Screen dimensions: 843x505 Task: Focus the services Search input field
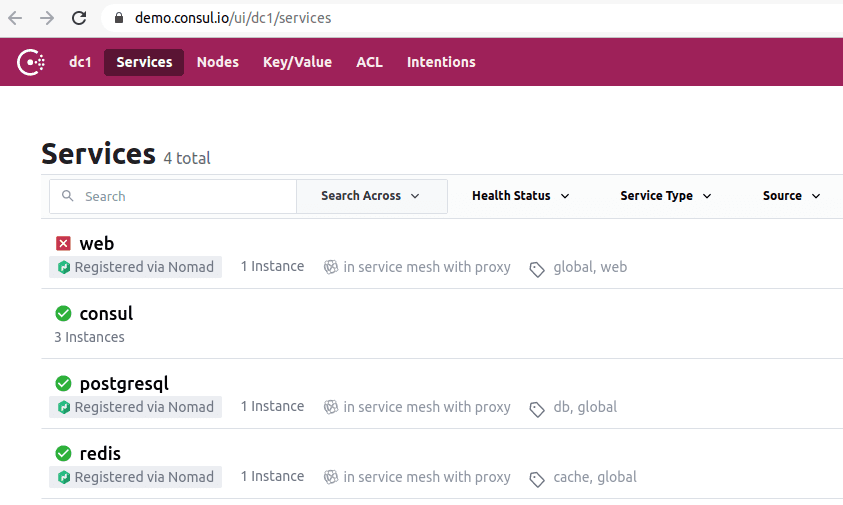click(173, 196)
